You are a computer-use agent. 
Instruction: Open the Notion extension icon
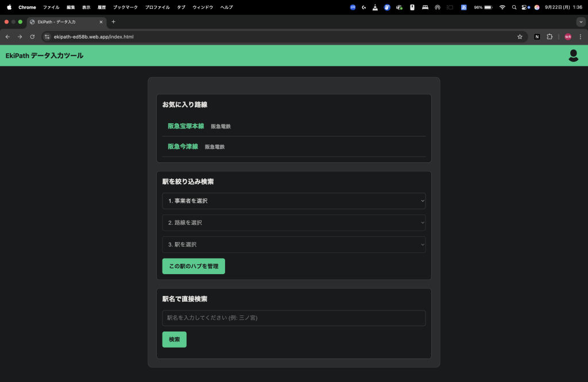[537, 37]
